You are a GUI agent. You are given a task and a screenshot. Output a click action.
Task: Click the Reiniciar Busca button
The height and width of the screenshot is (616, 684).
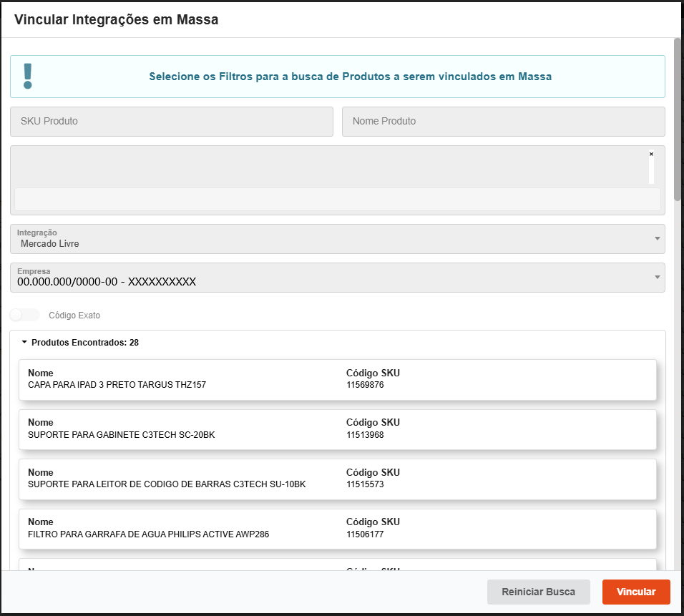pos(538,592)
